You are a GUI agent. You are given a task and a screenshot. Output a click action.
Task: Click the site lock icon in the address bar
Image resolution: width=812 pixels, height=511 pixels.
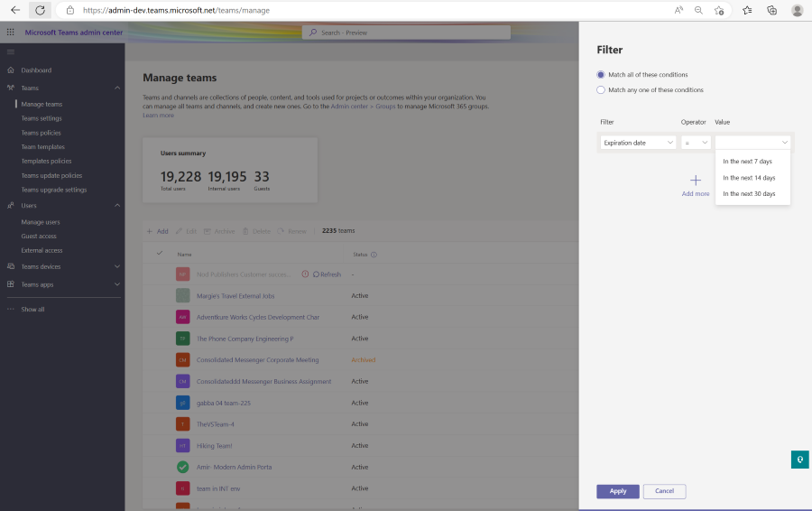(70, 10)
